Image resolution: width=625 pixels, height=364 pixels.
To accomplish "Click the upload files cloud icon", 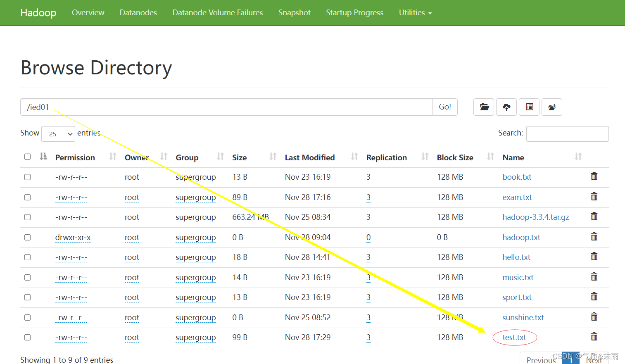I will click(506, 107).
